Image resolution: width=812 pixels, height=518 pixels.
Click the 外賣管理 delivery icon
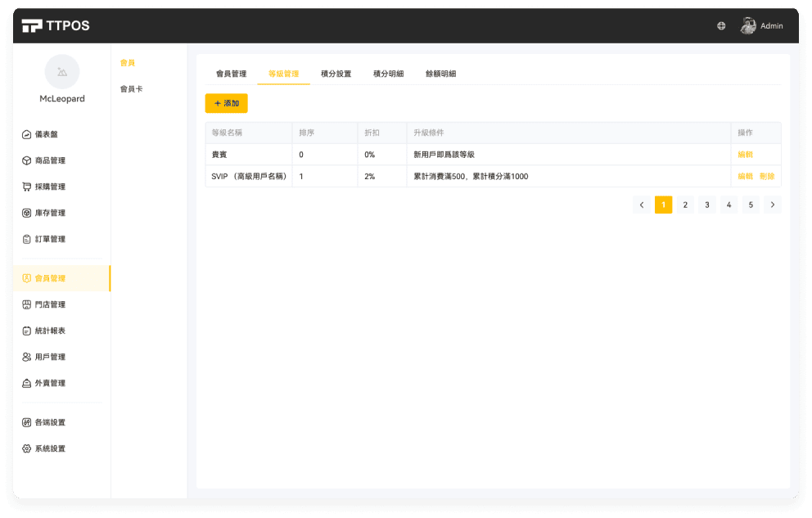(x=27, y=383)
